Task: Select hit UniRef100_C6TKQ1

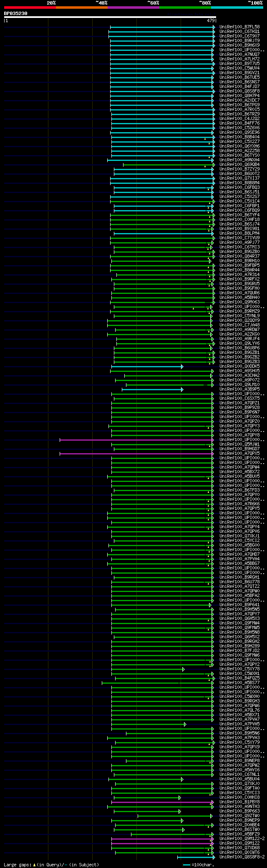Action: pos(239,32)
